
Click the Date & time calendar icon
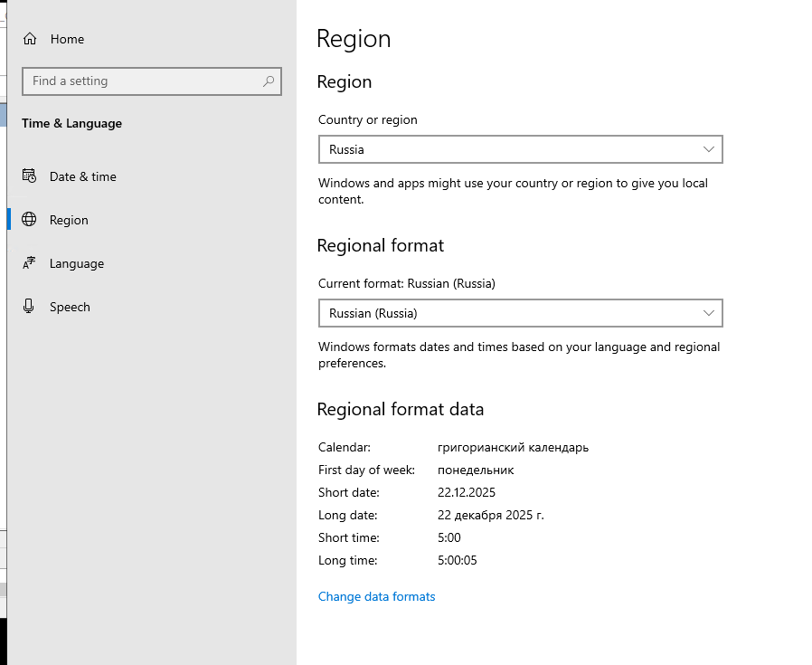click(30, 176)
